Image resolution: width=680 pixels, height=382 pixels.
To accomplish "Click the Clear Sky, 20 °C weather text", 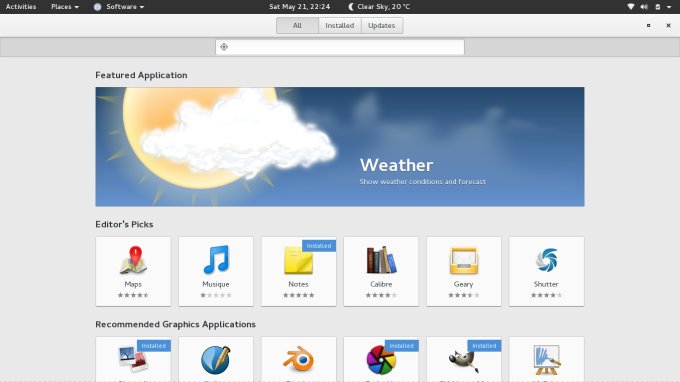I will pos(383,7).
